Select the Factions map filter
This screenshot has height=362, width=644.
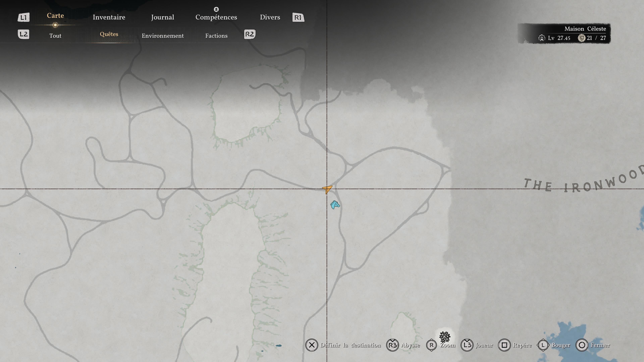coord(217,36)
